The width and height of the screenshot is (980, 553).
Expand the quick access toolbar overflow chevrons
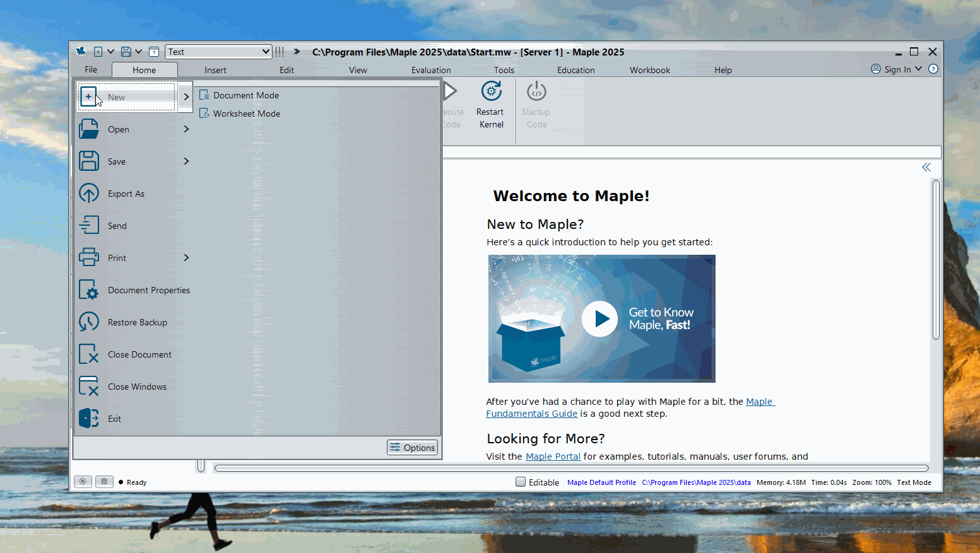click(297, 52)
